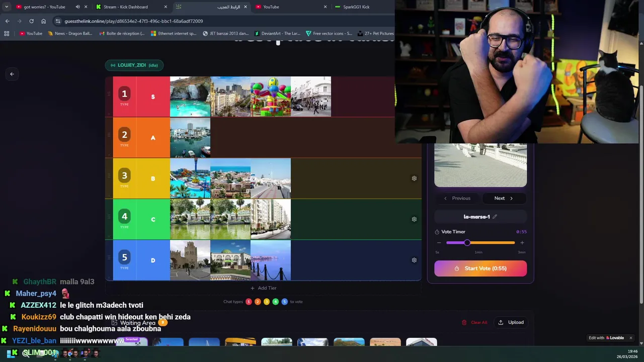Select the A tier label cell

153,137
